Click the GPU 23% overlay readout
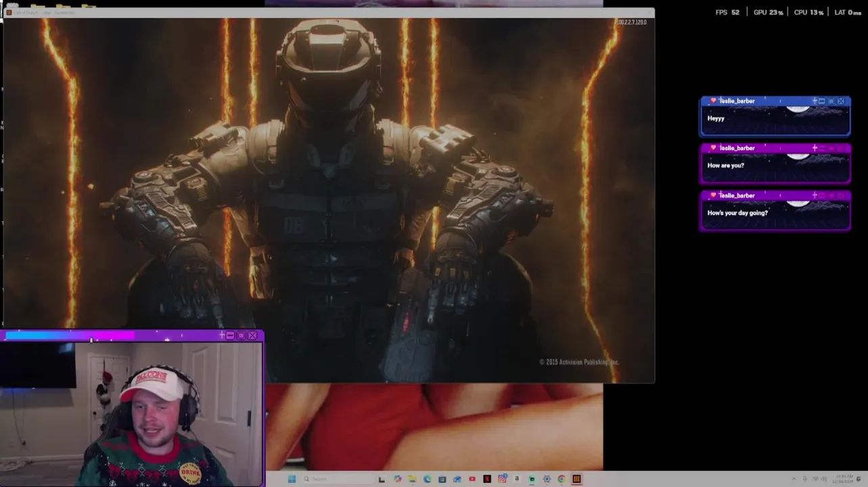 click(x=769, y=13)
